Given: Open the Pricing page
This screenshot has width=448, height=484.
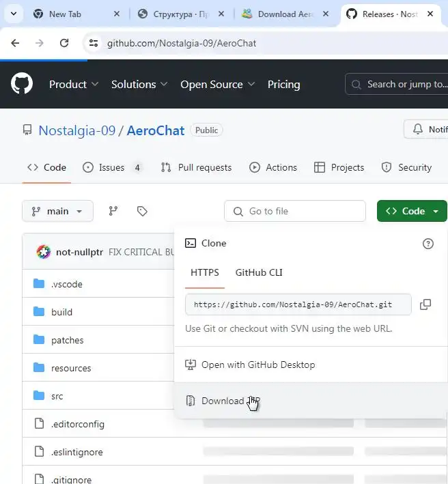Looking at the screenshot, I should [283, 84].
